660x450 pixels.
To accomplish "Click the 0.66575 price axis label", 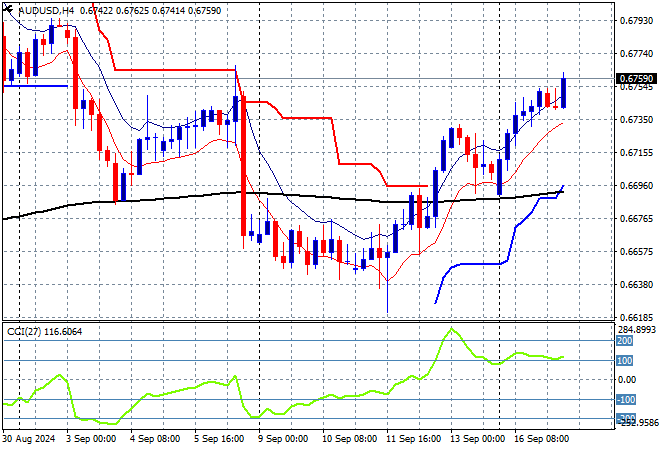I will (636, 252).
